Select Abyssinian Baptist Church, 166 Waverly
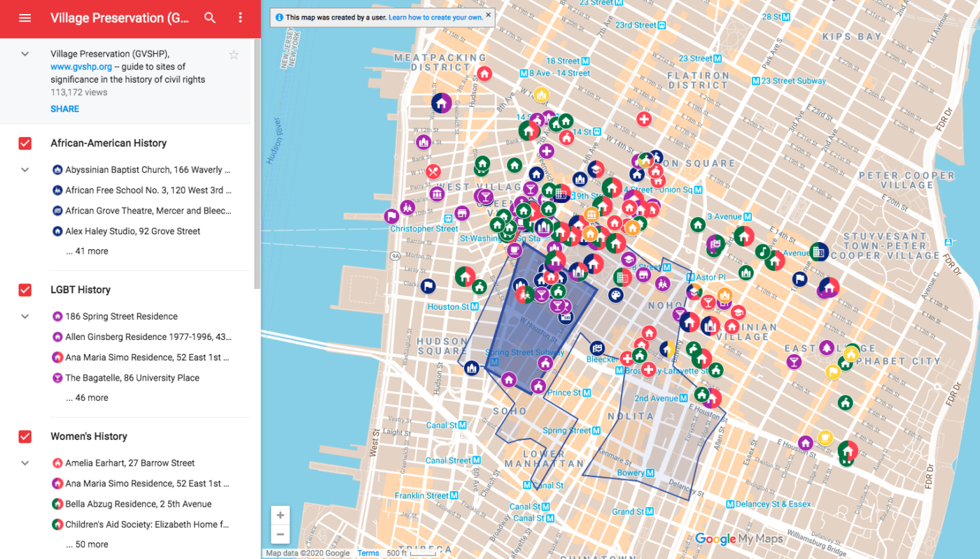The image size is (980, 559). (x=141, y=170)
